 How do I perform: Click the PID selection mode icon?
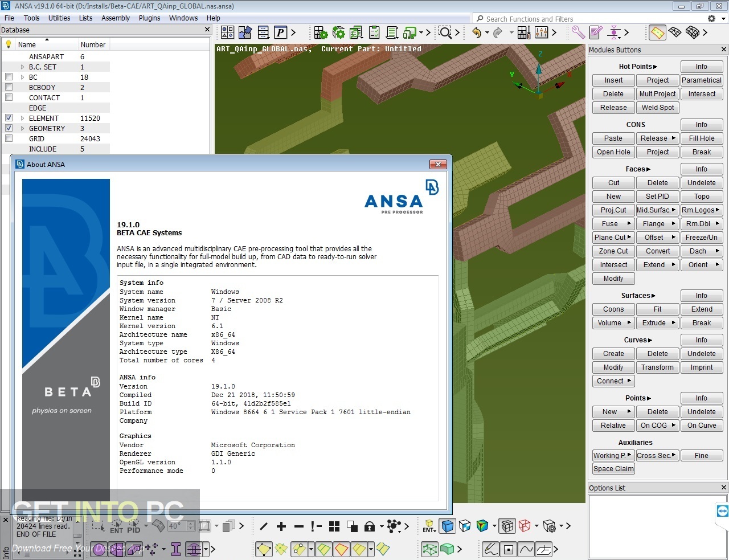click(134, 527)
